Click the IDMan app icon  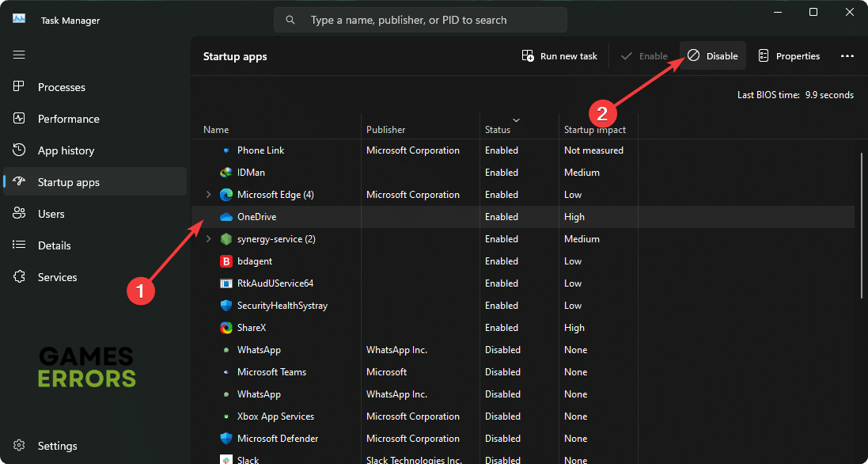226,173
